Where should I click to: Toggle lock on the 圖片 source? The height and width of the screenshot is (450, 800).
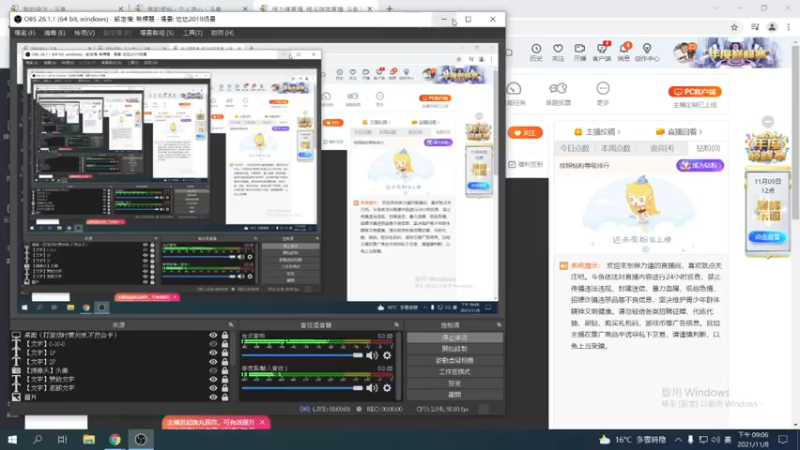pos(224,397)
